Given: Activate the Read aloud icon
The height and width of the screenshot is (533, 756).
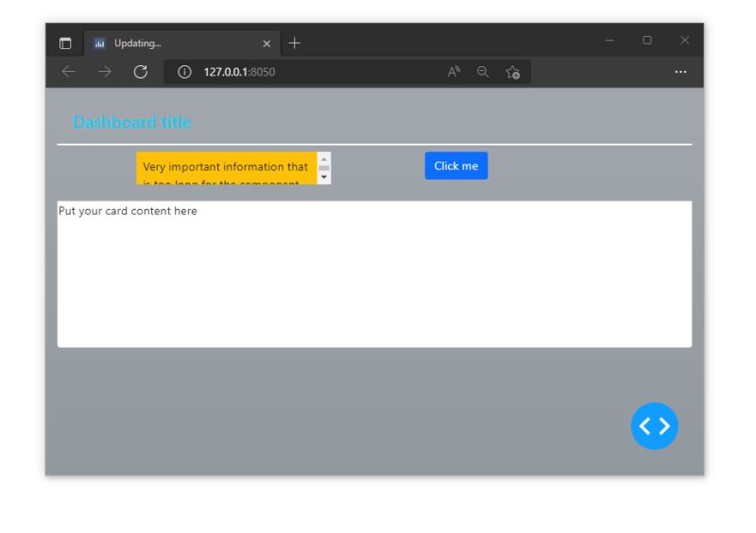Looking at the screenshot, I should coord(454,72).
